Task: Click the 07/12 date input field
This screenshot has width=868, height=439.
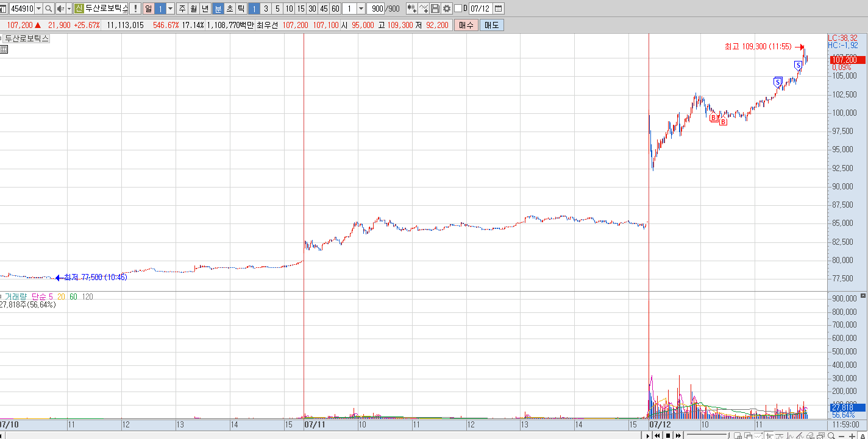Action: [x=480, y=9]
